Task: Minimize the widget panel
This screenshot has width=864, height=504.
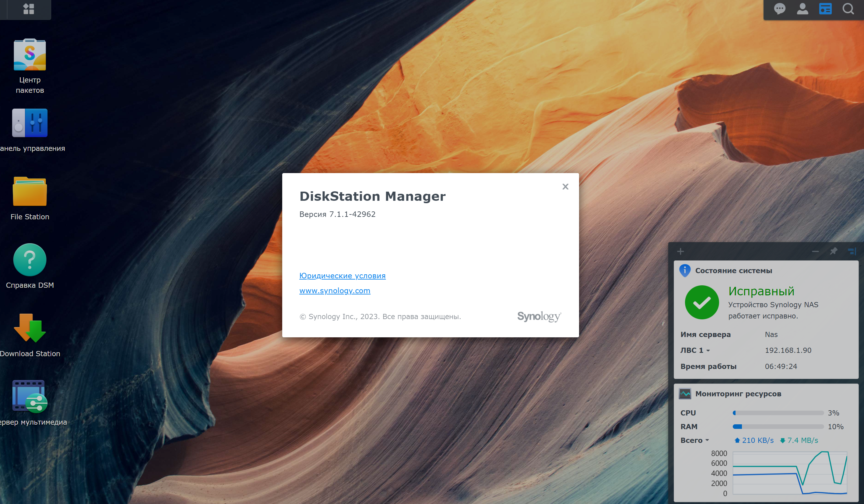Action: coord(815,252)
